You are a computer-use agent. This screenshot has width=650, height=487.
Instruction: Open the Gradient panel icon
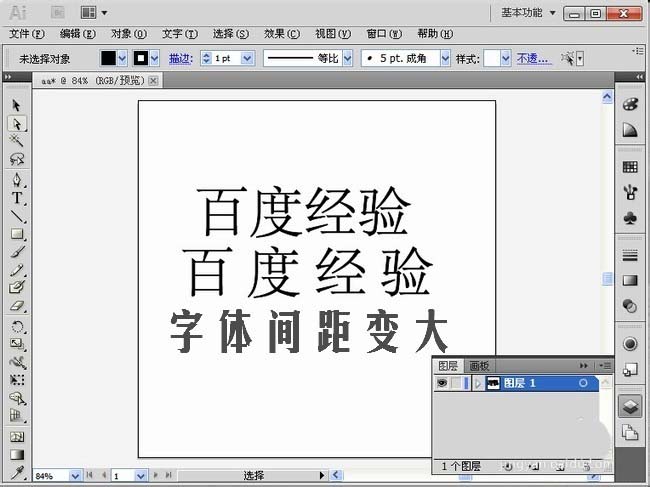pos(630,281)
